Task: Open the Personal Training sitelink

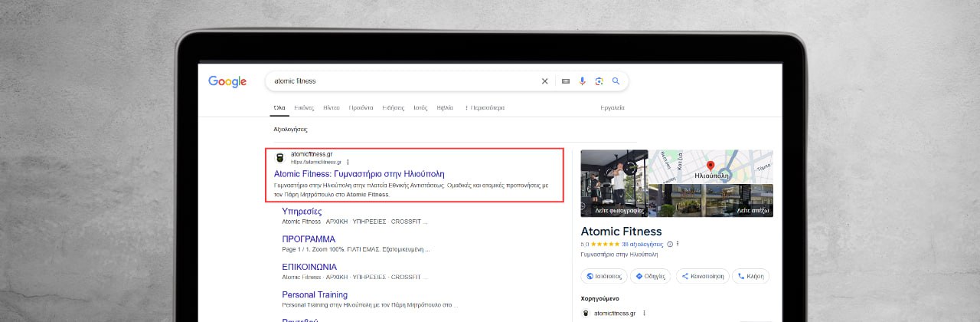Action: tap(315, 294)
